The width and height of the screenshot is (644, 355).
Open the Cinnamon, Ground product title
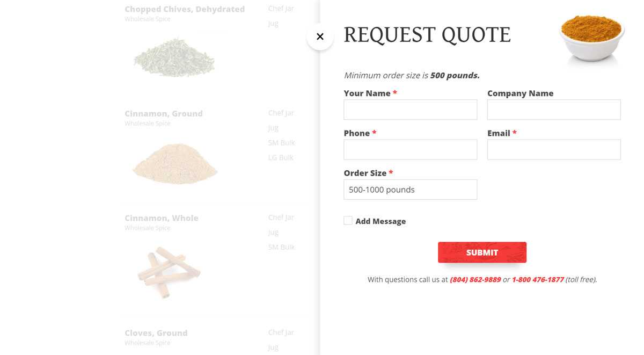pyautogui.click(x=164, y=113)
